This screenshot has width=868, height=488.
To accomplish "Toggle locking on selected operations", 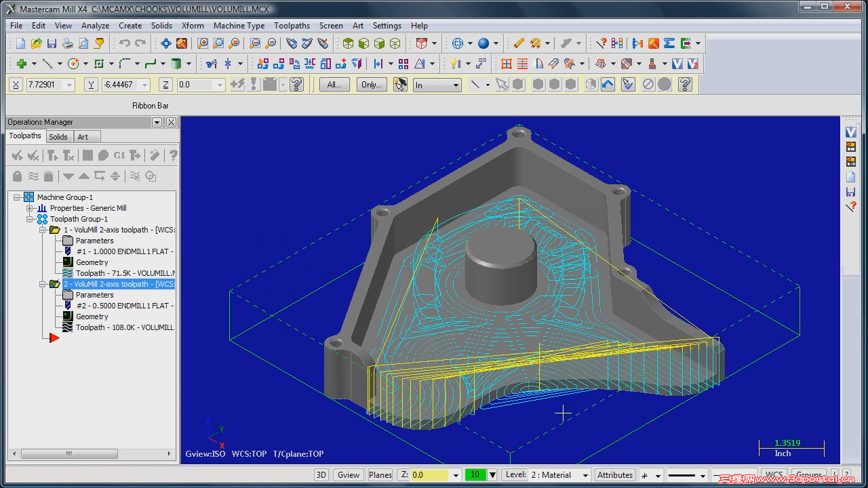I will tap(18, 176).
